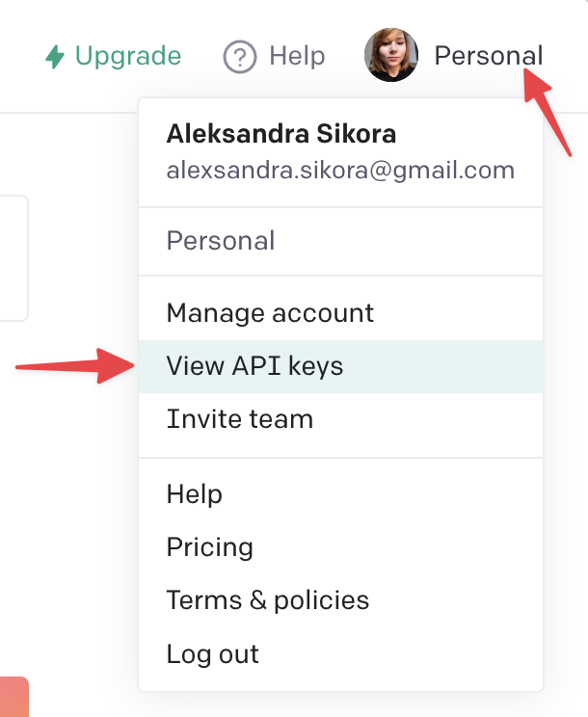588x717 pixels.
Task: Click the Aleksandra Sikora name heading
Action: click(281, 133)
